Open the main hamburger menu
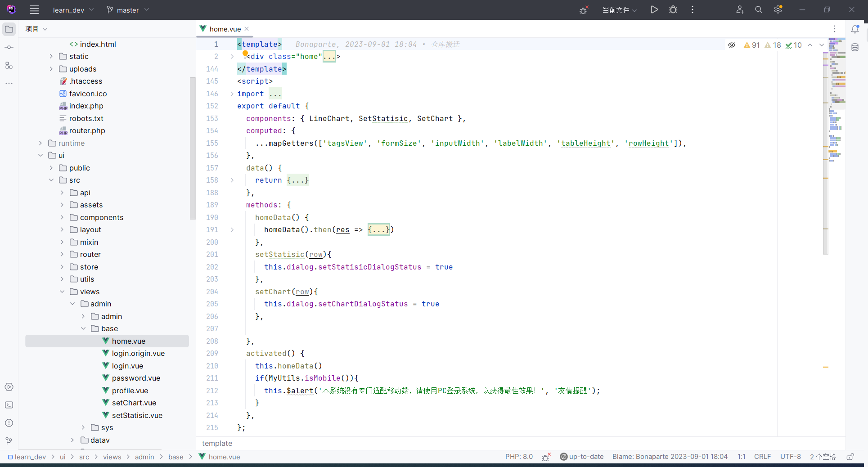 [34, 10]
